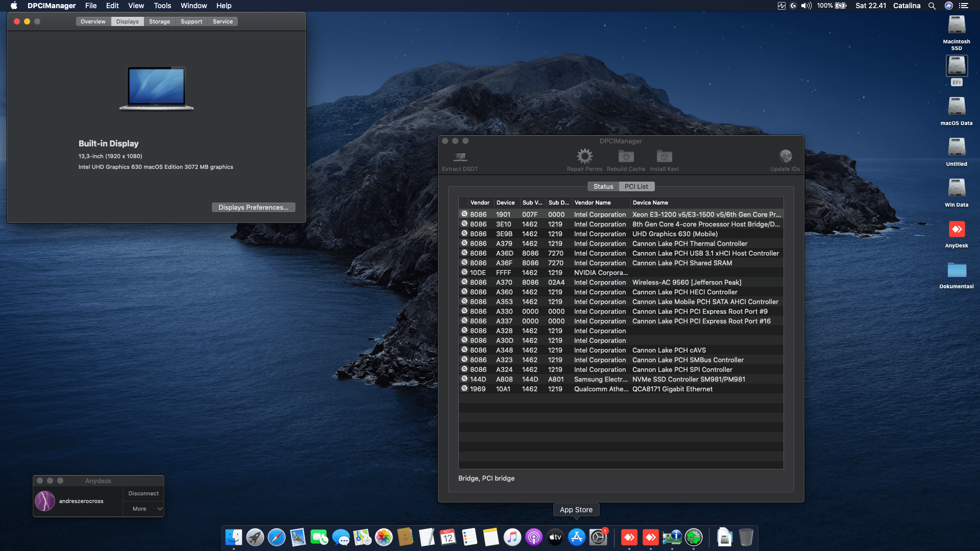Open DPCIManager card icon in dock
980x551 pixels.
[672, 537]
